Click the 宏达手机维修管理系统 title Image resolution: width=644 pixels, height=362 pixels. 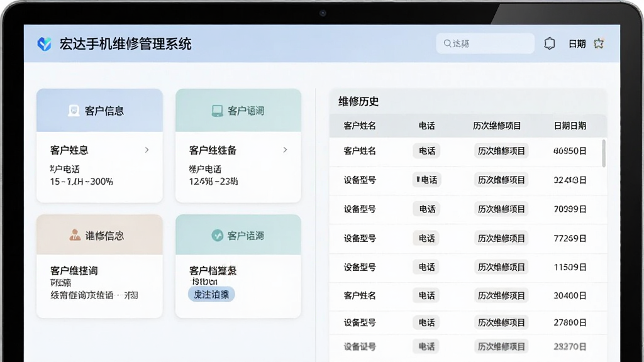pos(125,44)
